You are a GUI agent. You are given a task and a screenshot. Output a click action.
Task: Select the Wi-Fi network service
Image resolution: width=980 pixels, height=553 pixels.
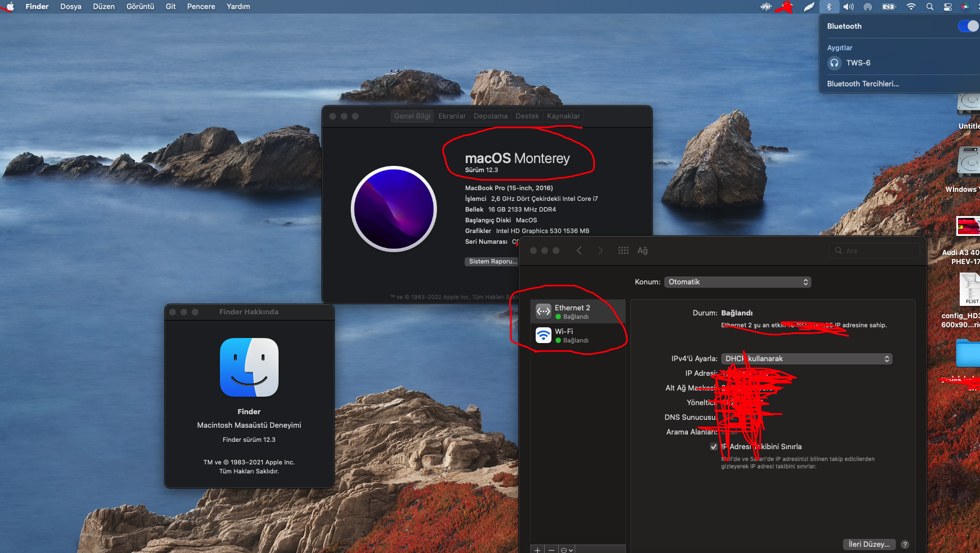(x=578, y=335)
